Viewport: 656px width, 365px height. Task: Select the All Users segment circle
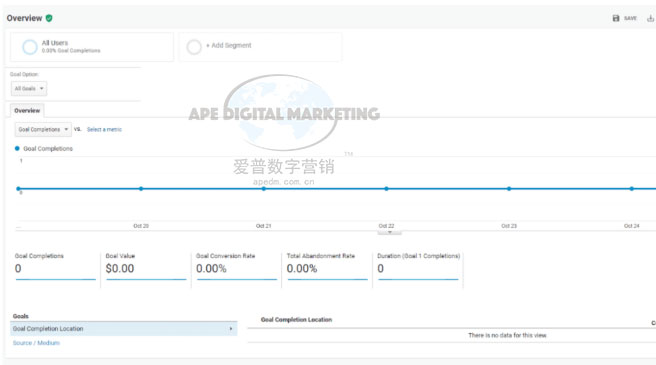pos(30,47)
